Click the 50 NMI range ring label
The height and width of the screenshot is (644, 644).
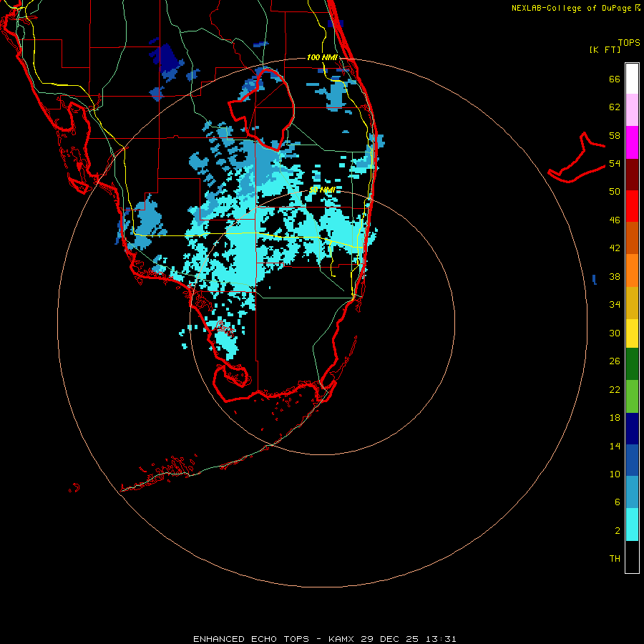pyautogui.click(x=322, y=190)
